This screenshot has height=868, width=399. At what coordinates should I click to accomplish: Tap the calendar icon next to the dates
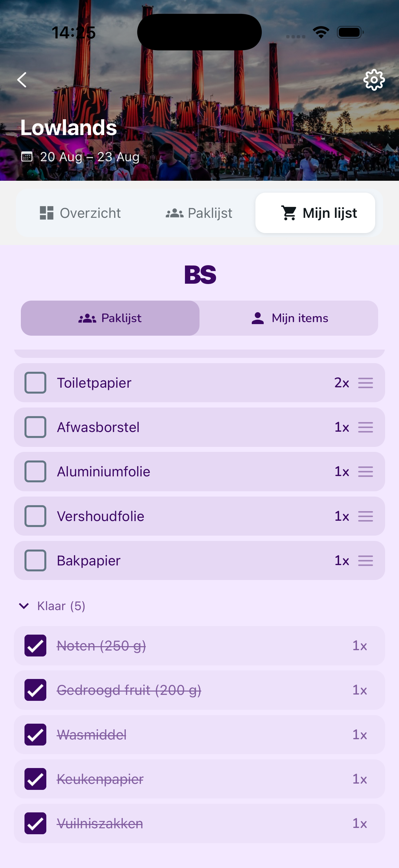pos(27,157)
